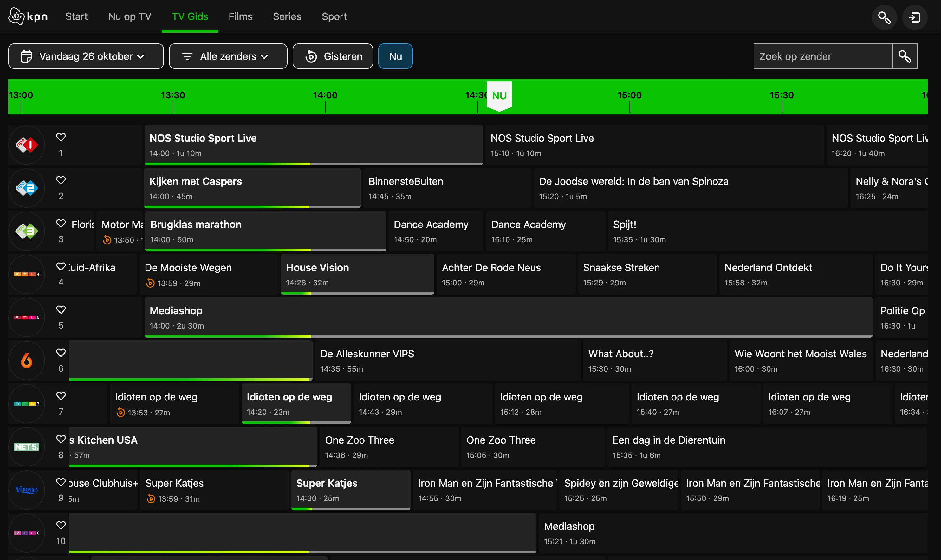
Task: Open the Veronica channel logo
Action: click(x=26, y=490)
